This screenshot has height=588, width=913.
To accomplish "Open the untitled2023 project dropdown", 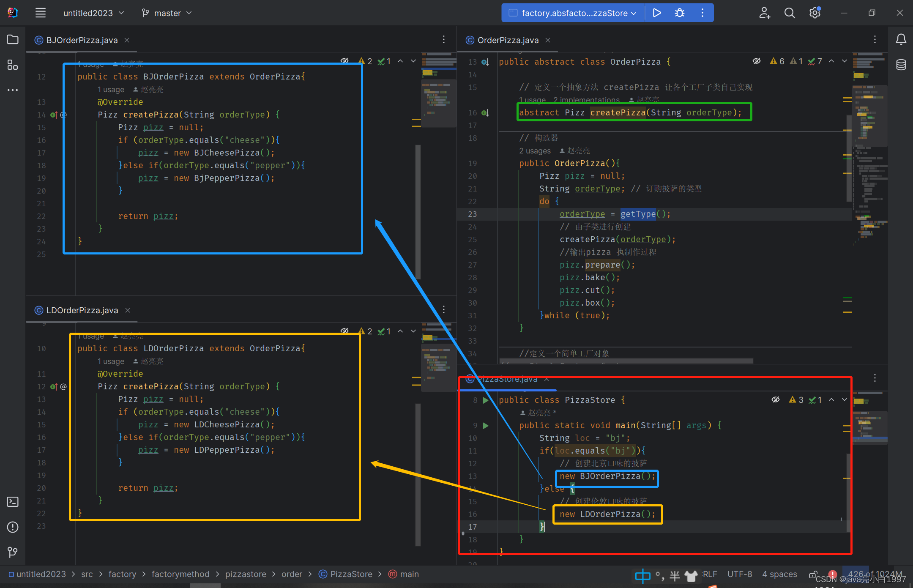I will [x=93, y=13].
